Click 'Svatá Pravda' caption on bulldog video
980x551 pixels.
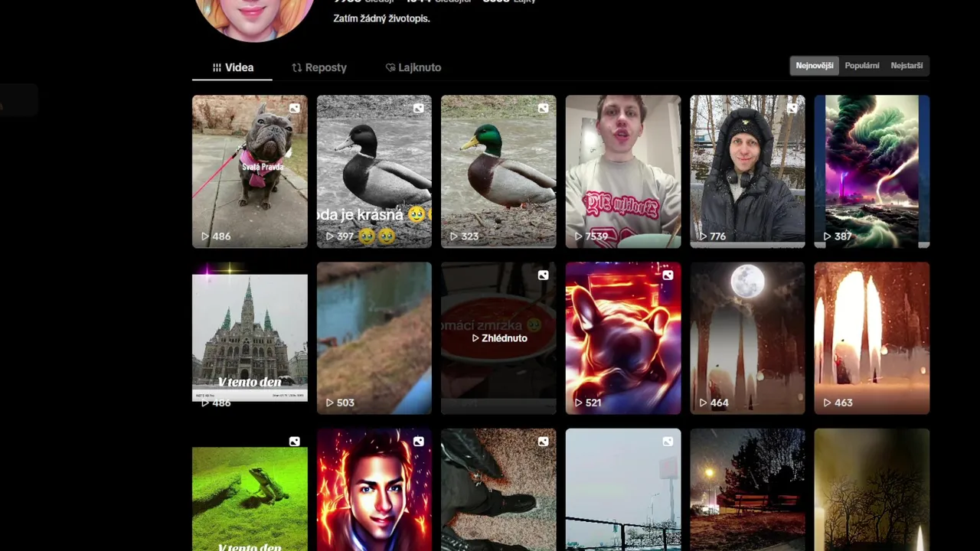tap(263, 167)
